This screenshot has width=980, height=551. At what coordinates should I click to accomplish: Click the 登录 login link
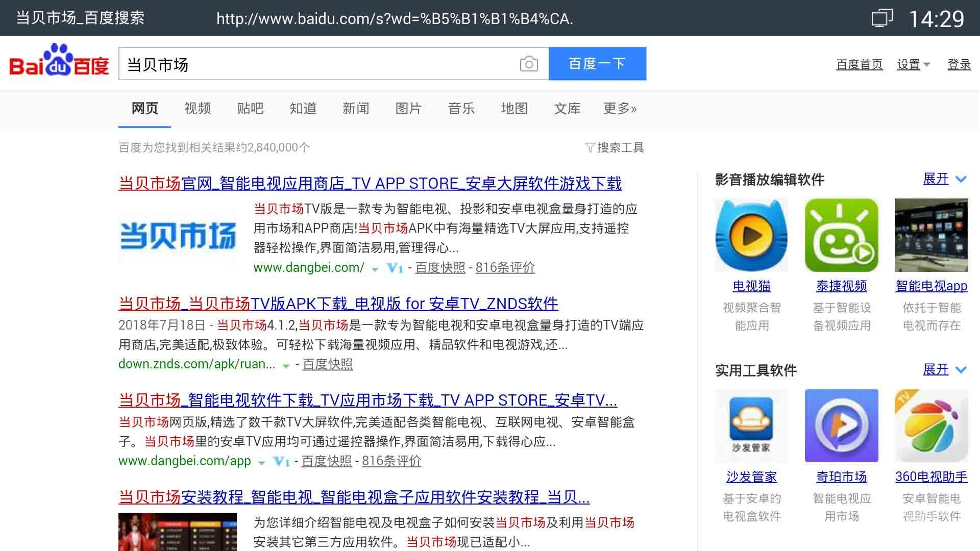pyautogui.click(x=959, y=65)
